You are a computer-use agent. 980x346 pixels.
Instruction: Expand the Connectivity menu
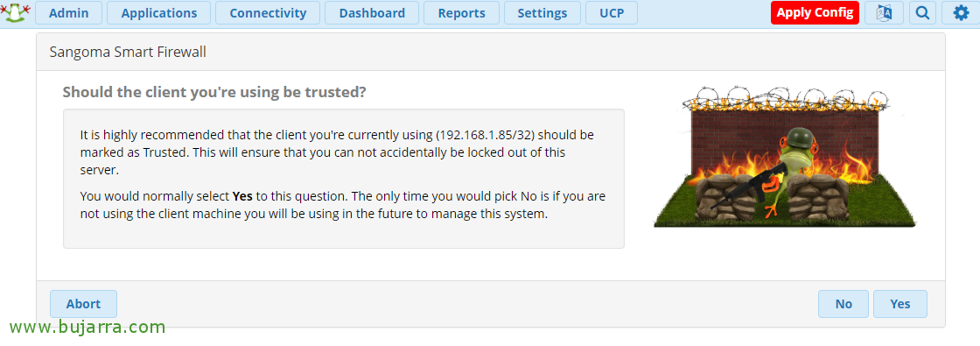[268, 13]
